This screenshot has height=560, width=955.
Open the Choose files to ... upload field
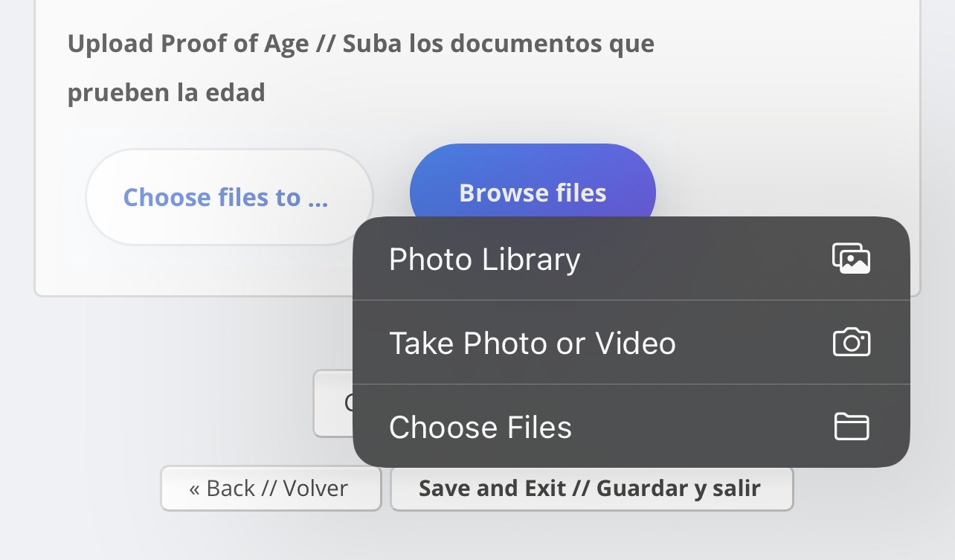pos(229,197)
